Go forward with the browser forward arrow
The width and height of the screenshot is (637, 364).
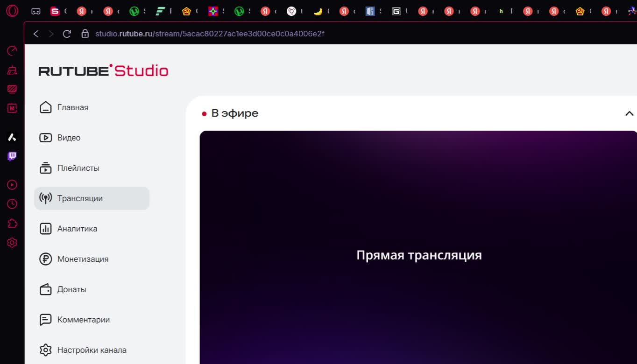point(51,34)
